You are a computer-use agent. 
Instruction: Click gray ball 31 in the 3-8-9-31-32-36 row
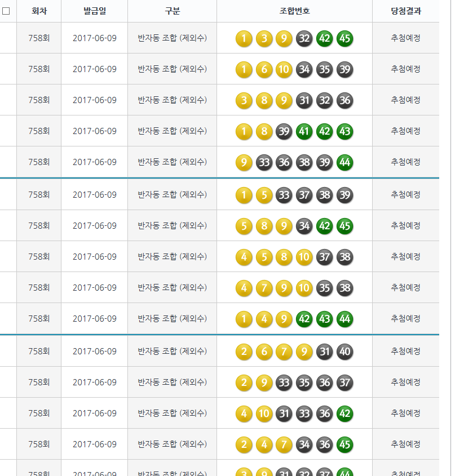pyautogui.click(x=304, y=100)
